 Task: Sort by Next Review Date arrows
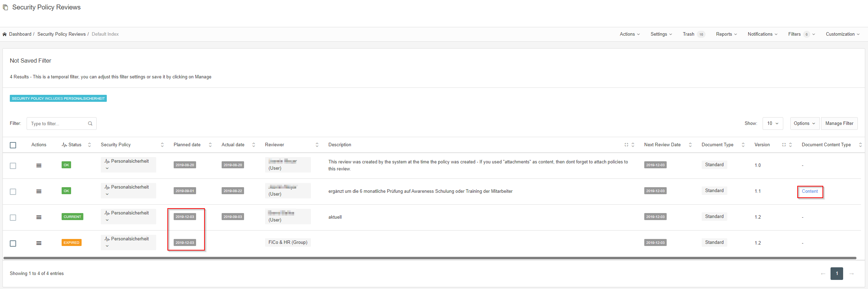click(690, 145)
